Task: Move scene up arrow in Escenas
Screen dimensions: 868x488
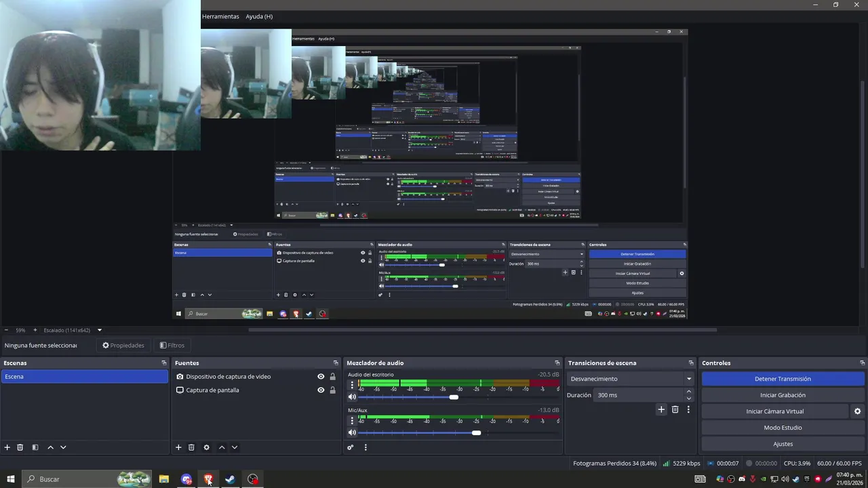Action: tap(50, 447)
